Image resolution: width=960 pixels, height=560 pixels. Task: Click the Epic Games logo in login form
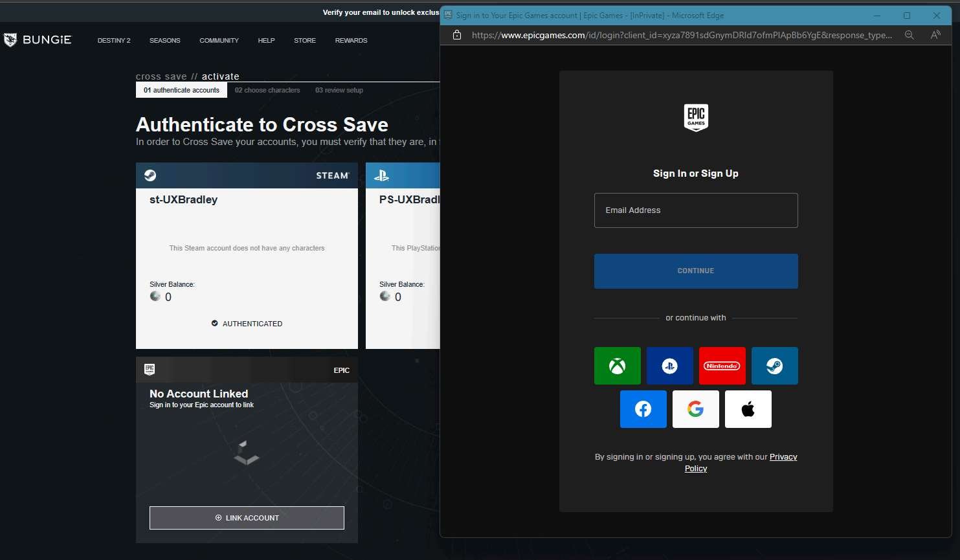(696, 118)
